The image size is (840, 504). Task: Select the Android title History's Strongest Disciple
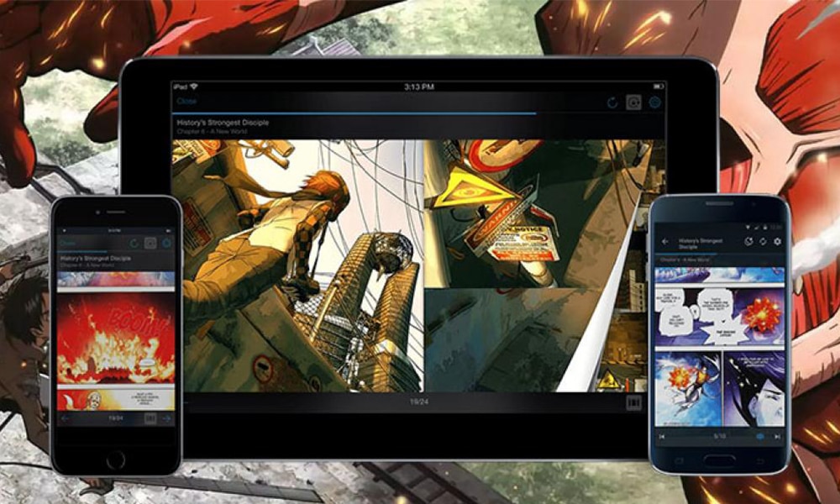tap(701, 244)
